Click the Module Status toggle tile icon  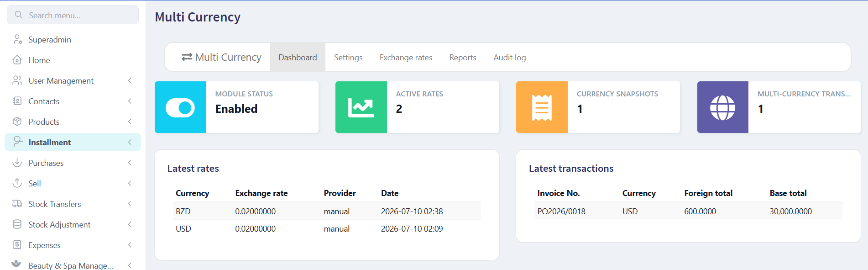pyautogui.click(x=180, y=108)
